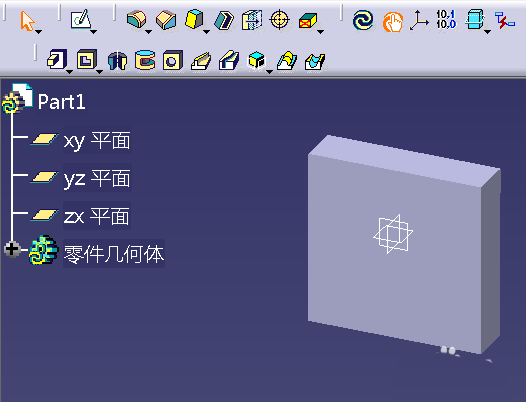Image resolution: width=526 pixels, height=402 pixels.
Task: Open the Pocket dropdown arrow
Action: [99, 72]
